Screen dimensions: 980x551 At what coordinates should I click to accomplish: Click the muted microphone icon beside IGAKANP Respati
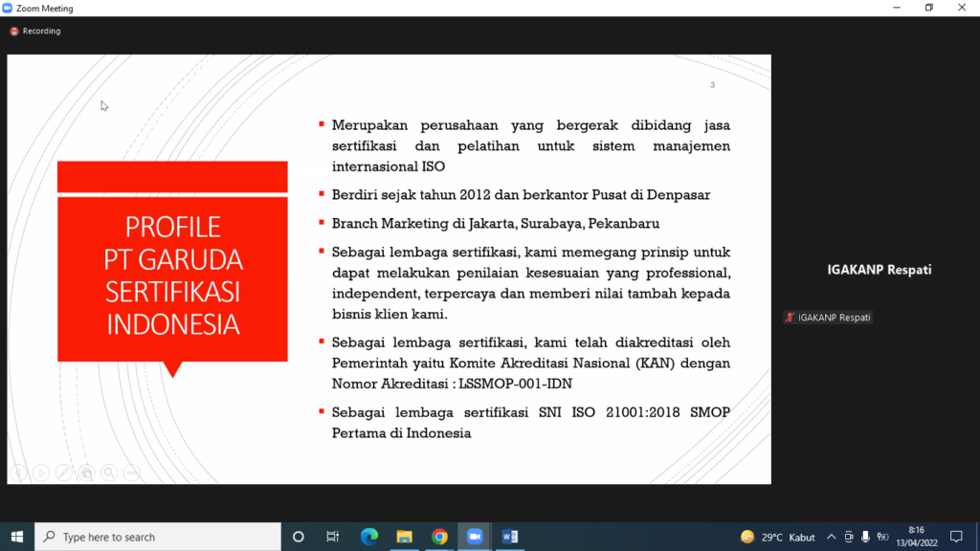click(x=790, y=318)
